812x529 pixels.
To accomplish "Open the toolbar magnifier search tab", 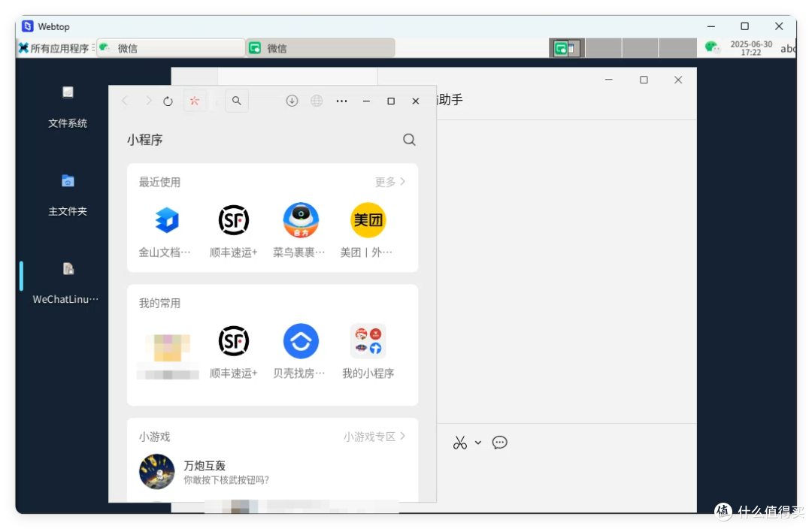I will coord(237,101).
